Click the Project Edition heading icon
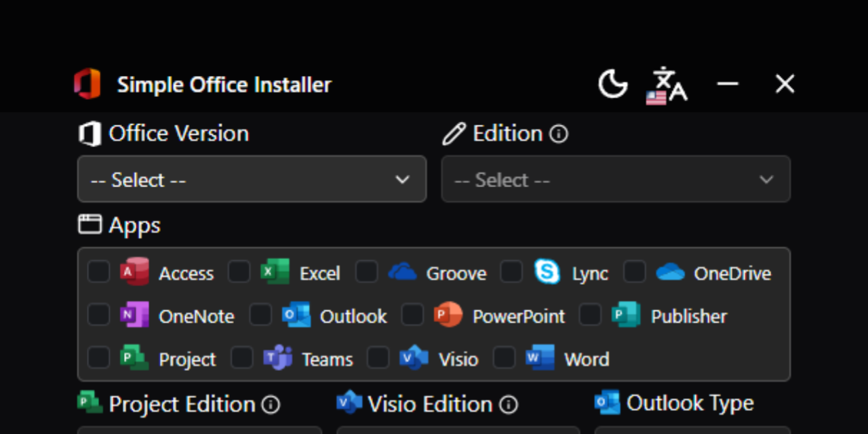Screen dimensions: 868x434 tap(90, 402)
